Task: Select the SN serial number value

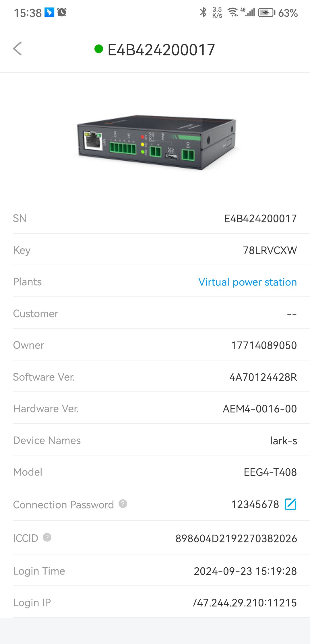Action: [x=260, y=219]
